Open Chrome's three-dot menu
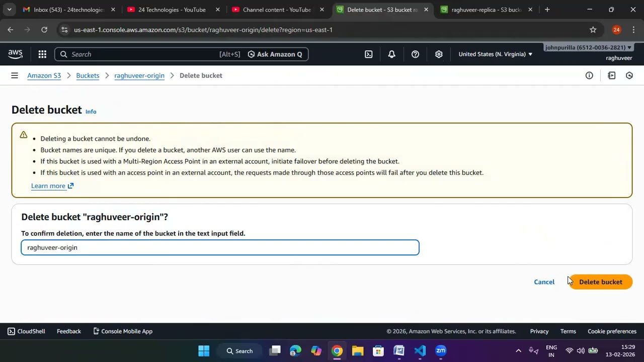The image size is (644, 362). pos(633,30)
